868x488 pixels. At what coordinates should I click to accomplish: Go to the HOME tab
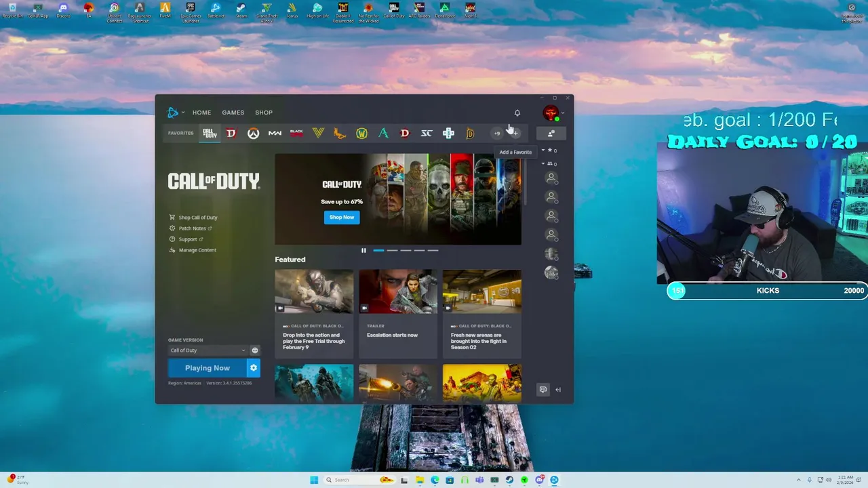coord(201,113)
